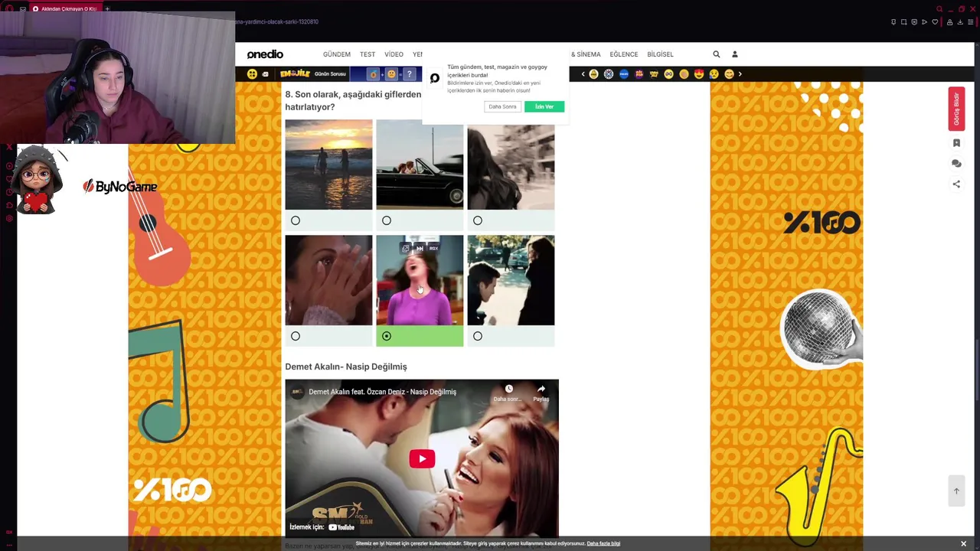
Task: Select the Aklından Çıkmayan O Kişi browser tab
Action: pos(65,8)
